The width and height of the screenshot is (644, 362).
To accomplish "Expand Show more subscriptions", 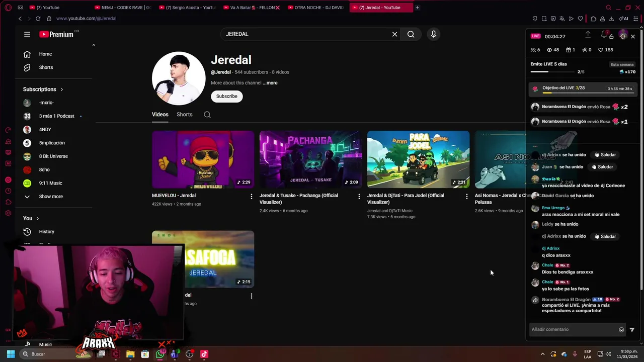I will (x=44, y=197).
